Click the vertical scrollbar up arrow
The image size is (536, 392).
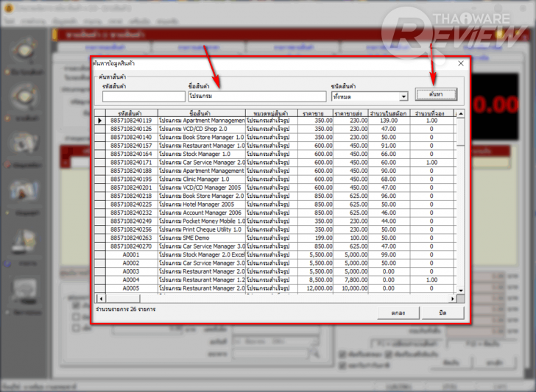(460, 113)
